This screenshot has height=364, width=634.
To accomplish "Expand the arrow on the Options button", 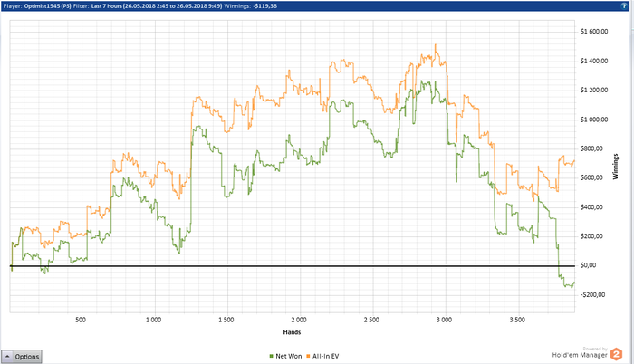I will [x=7, y=357].
